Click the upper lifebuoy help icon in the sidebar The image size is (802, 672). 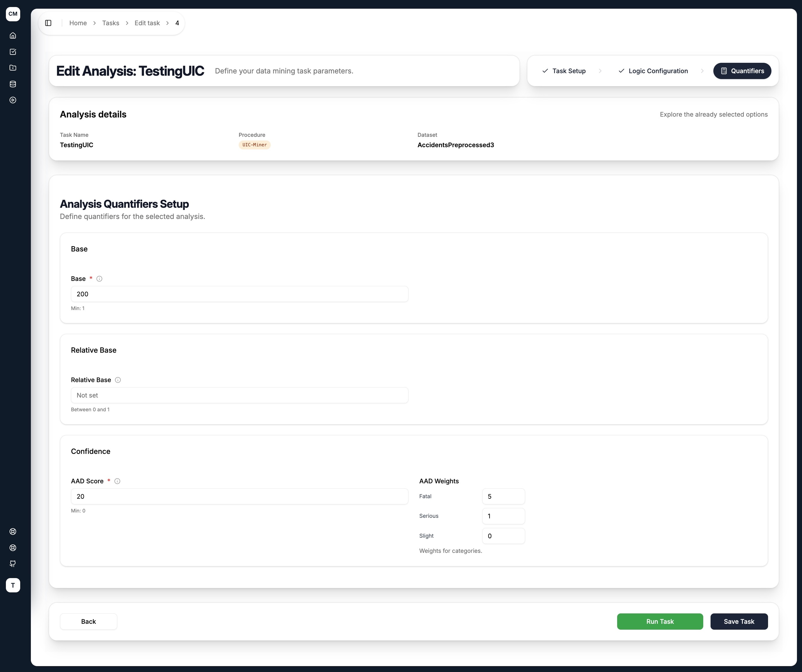13,532
